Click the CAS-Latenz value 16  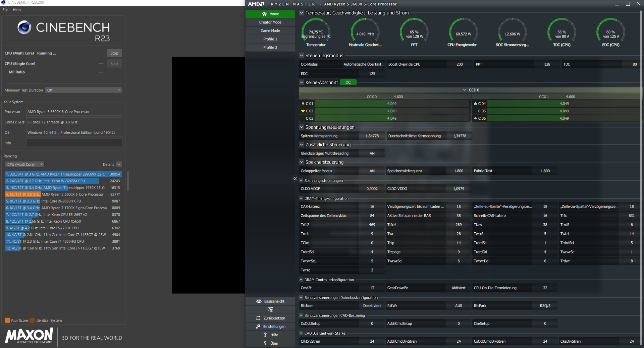point(372,207)
